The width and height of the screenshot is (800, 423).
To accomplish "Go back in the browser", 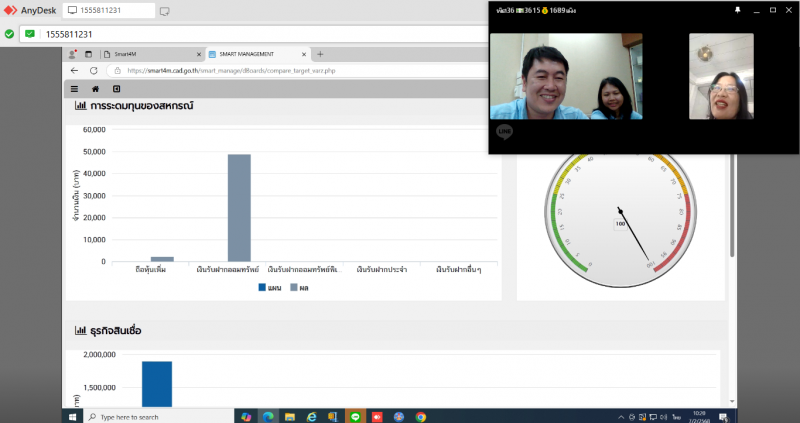I will tap(74, 70).
